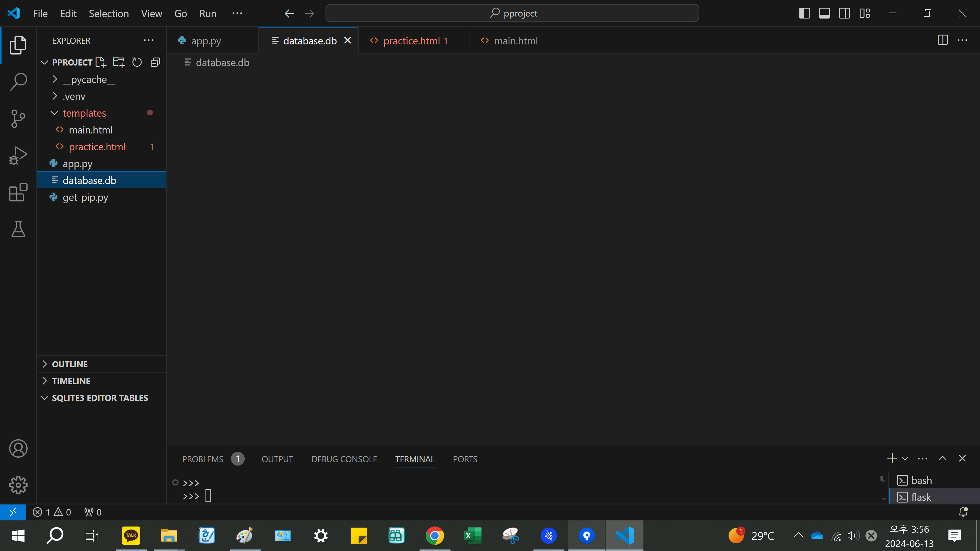Open notifications bell in status bar
The height and width of the screenshot is (551, 980).
[x=963, y=512]
